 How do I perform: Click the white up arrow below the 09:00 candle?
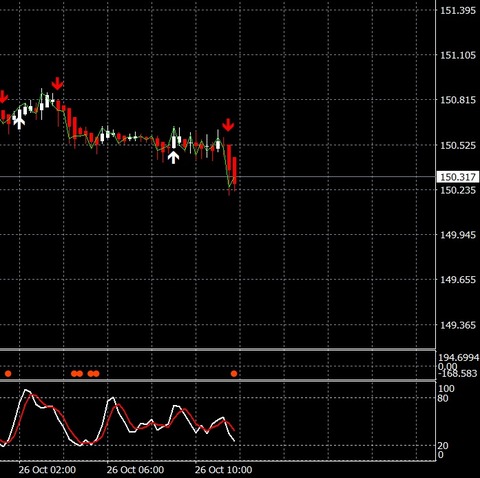pos(173,157)
